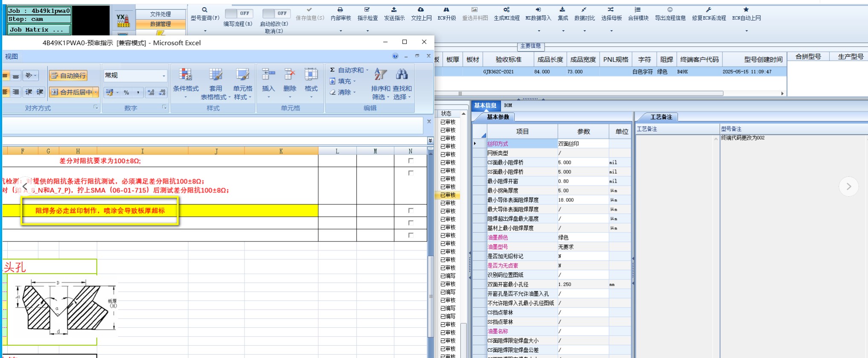868x358 pixels.
Task: Click right carousel arrow button
Action: click(x=848, y=186)
